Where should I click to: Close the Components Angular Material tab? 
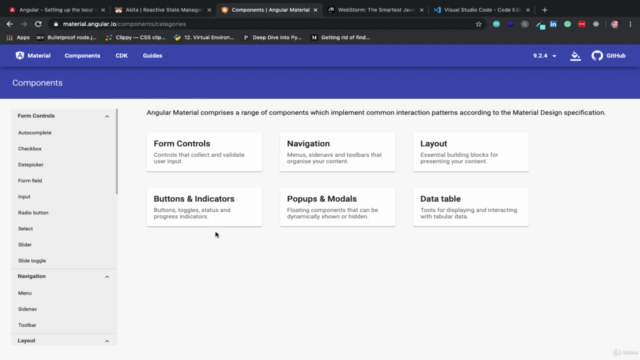pyautogui.click(x=315, y=10)
